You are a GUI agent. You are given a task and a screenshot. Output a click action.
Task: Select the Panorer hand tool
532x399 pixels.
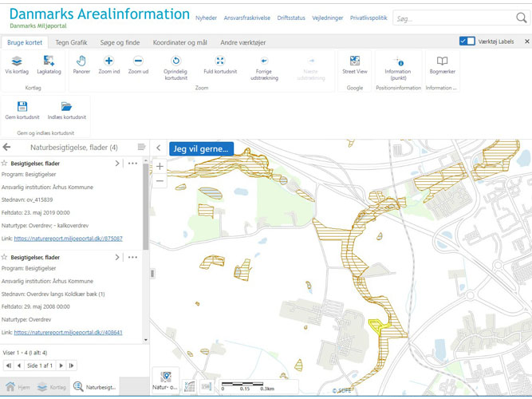[81, 61]
